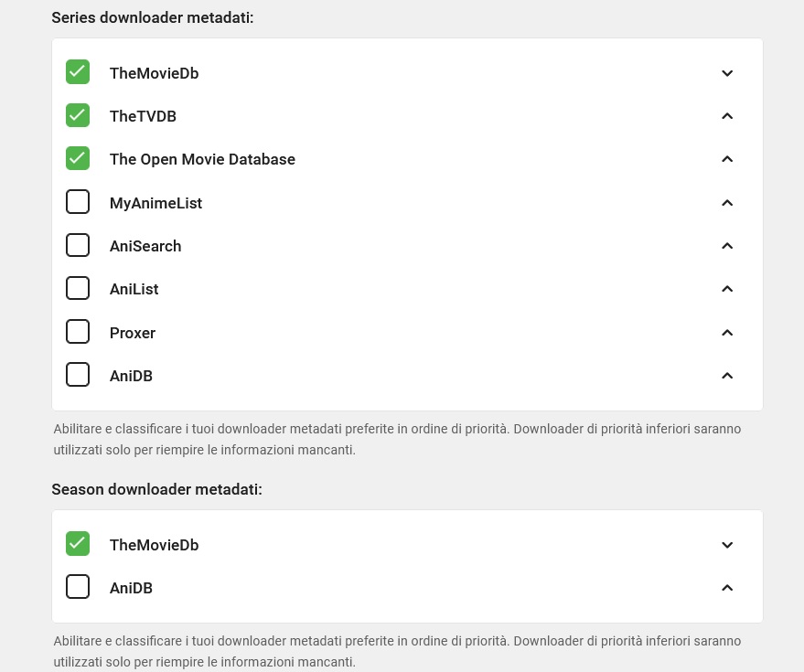Enable Proxer metadata downloader
Image resolution: width=804 pixels, height=672 pixels.
78,332
